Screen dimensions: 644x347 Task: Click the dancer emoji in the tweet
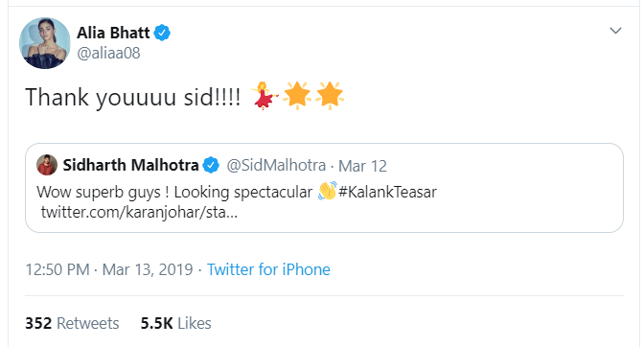click(264, 96)
